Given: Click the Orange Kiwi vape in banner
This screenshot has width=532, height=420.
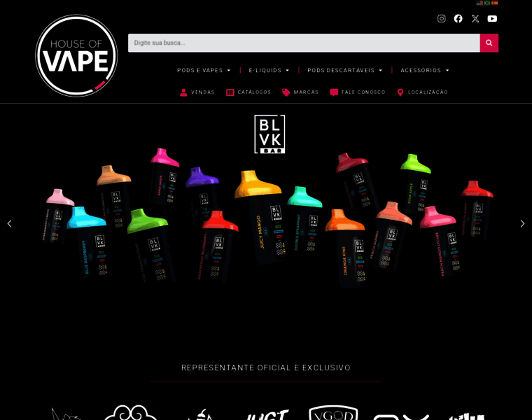Looking at the screenshot, I should tap(346, 248).
